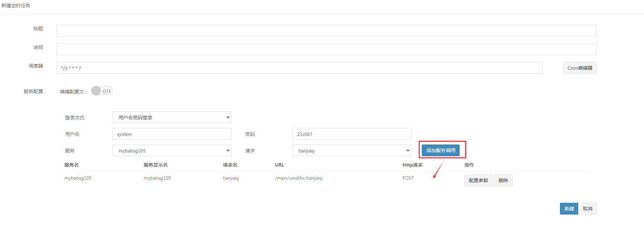This screenshot has width=644, height=229.
Task: Click 配置参数 for mybatisg105 row
Action: [478, 180]
